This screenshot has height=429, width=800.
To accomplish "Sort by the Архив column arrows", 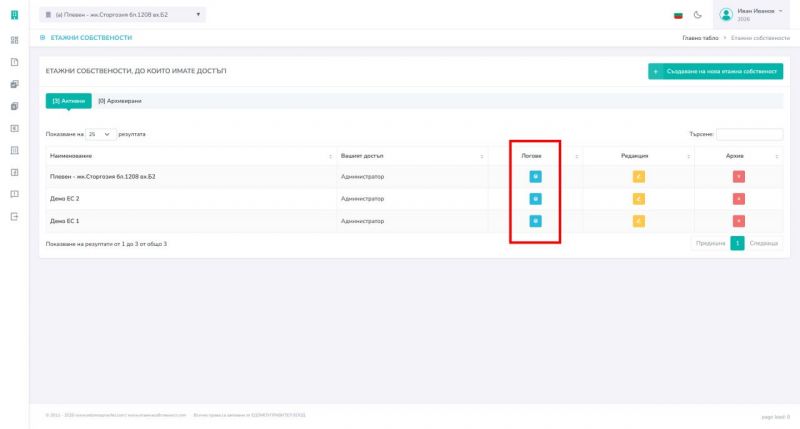I will coord(777,156).
